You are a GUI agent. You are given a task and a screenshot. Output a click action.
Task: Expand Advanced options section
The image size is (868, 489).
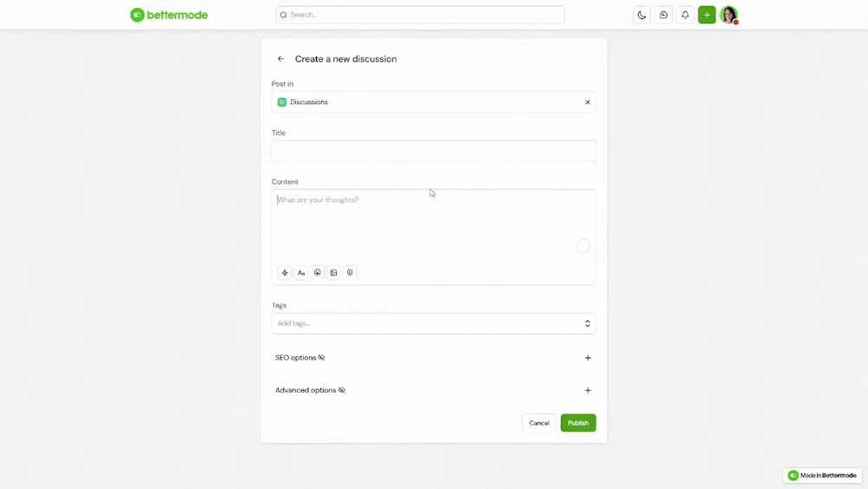pos(588,391)
